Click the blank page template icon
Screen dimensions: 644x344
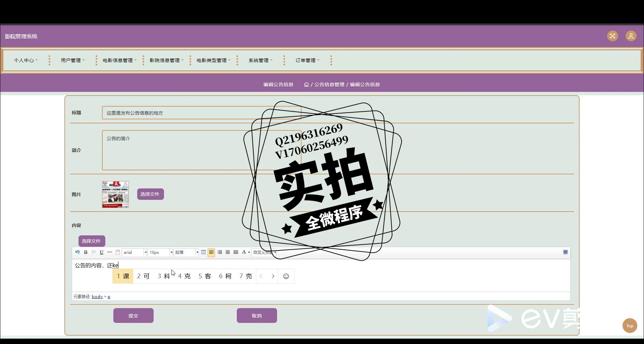118,252
